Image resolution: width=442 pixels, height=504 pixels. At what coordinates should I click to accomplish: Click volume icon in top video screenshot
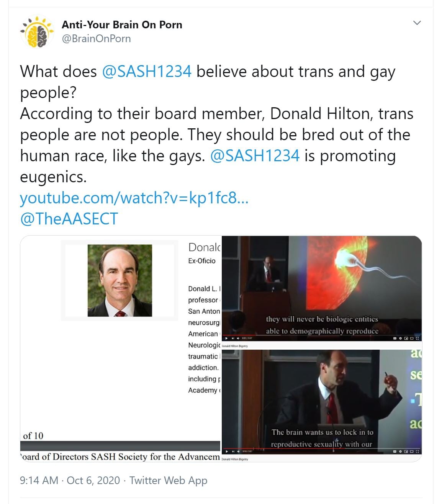coord(239,338)
